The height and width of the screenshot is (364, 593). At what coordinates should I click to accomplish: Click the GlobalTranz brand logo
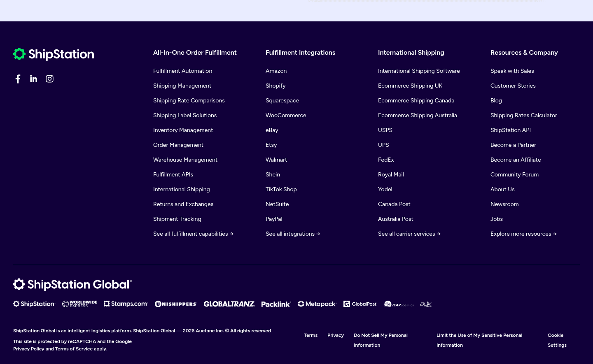pyautogui.click(x=229, y=304)
